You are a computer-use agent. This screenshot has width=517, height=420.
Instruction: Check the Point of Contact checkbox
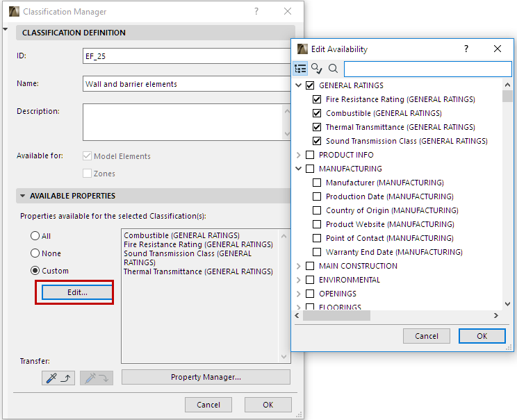pyautogui.click(x=317, y=238)
